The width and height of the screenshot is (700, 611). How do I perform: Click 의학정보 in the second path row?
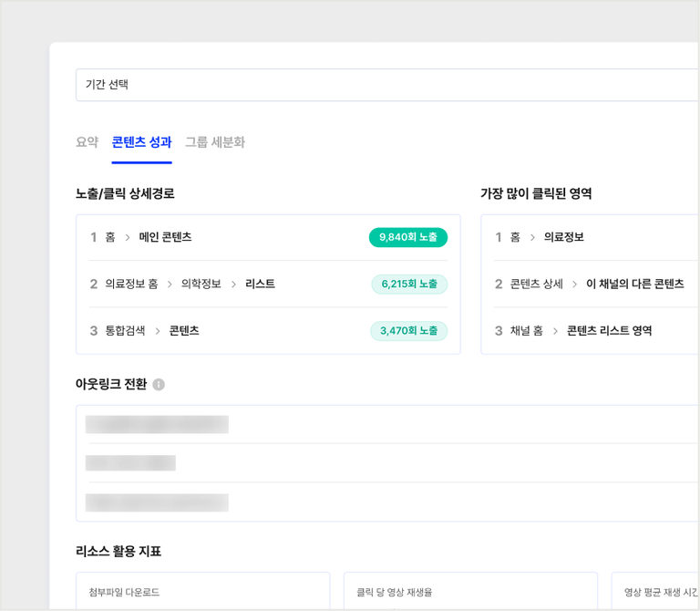(x=201, y=284)
